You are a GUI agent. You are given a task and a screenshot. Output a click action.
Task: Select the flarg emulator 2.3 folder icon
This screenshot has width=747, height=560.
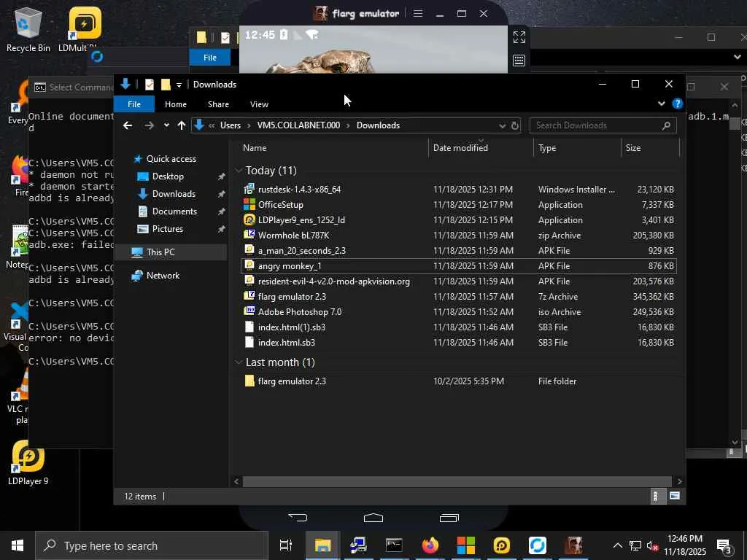(x=249, y=381)
